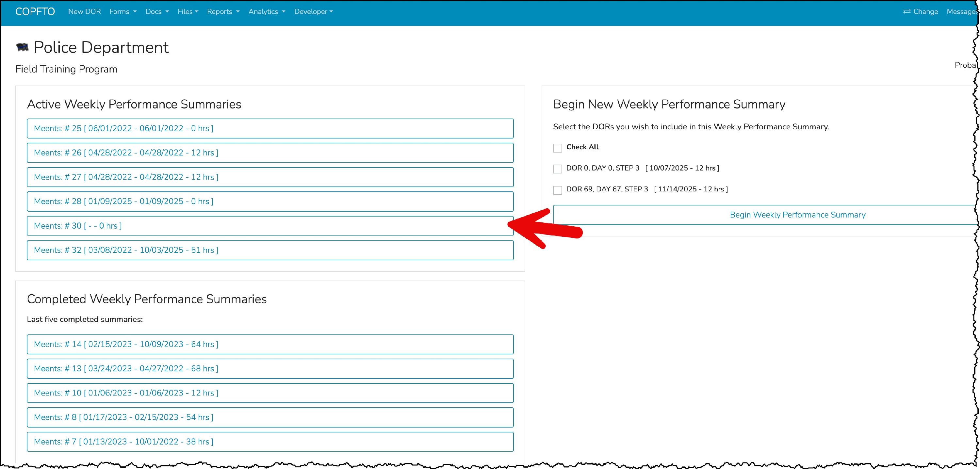
Task: Check DOR 0, DAY 0, STEP 3 checkbox
Action: click(557, 169)
